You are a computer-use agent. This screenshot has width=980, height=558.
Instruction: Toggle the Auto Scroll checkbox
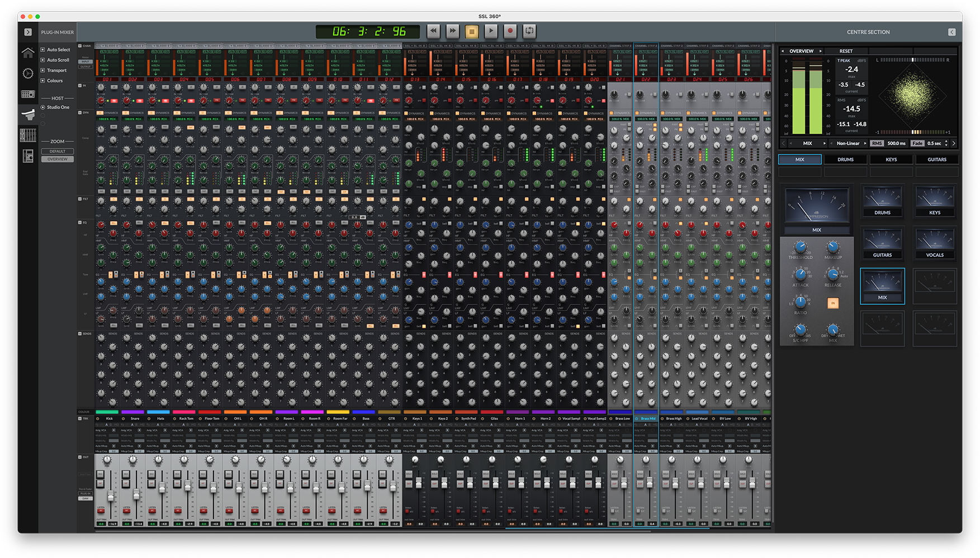(x=43, y=60)
